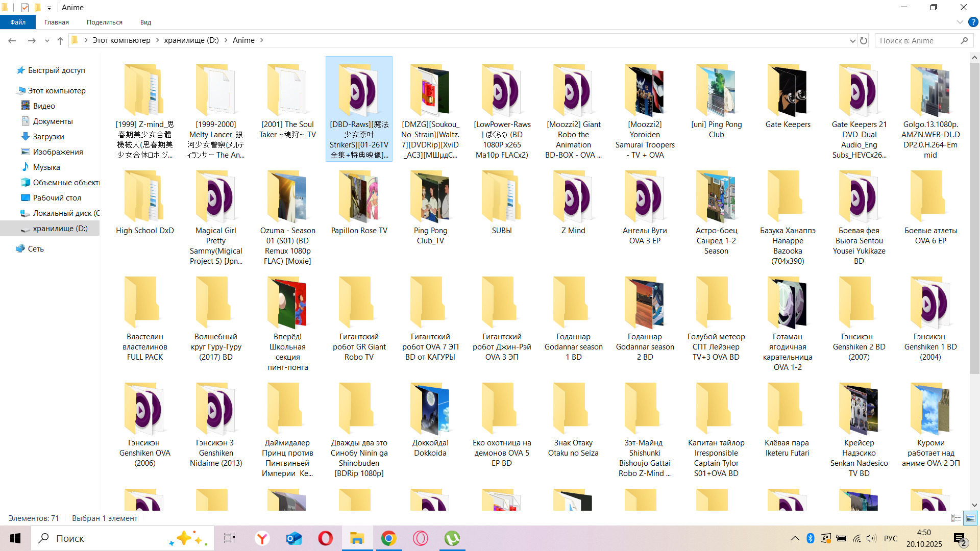The image size is (980, 551).
Task: Customize Quick Access Toolbar dropdown
Action: coord(49,8)
